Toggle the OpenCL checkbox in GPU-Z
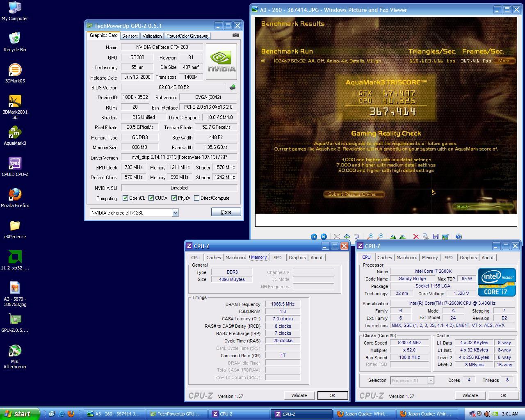Viewport: 525px width, 420px height. click(125, 198)
